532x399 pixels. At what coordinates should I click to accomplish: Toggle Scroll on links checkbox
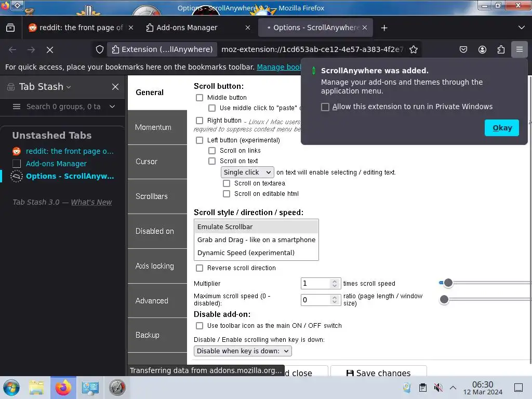(212, 151)
